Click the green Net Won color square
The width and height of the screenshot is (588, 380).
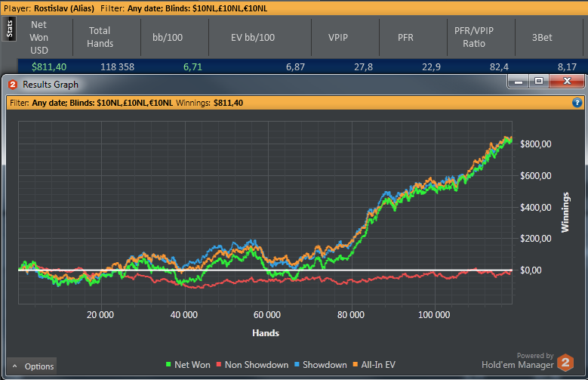point(168,364)
